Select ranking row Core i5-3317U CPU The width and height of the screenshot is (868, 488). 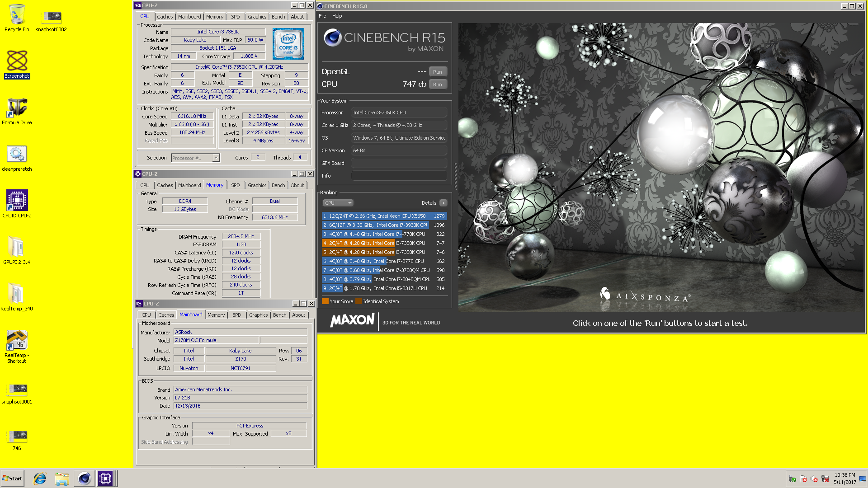coord(384,288)
